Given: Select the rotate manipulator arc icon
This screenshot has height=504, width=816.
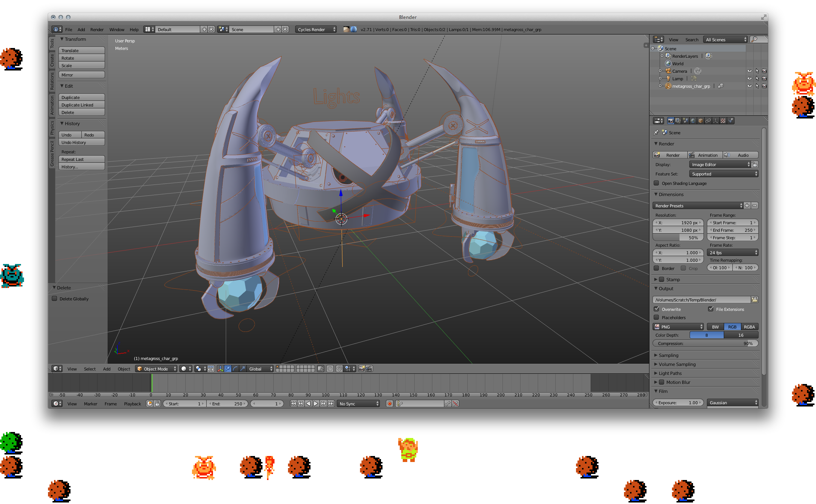Looking at the screenshot, I should tap(235, 369).
